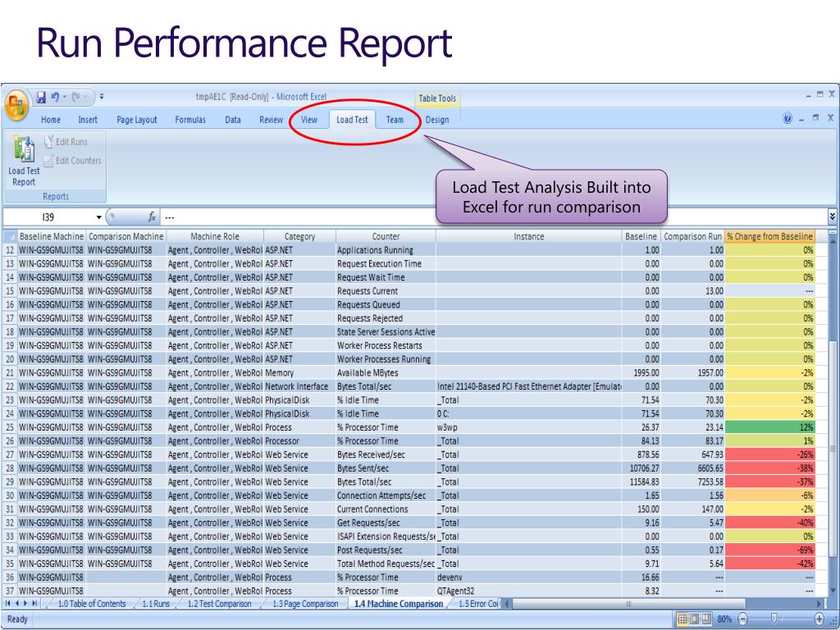840x630 pixels.
Task: Switch to 1.2 Test Comparison sheet
Action: pos(219,604)
